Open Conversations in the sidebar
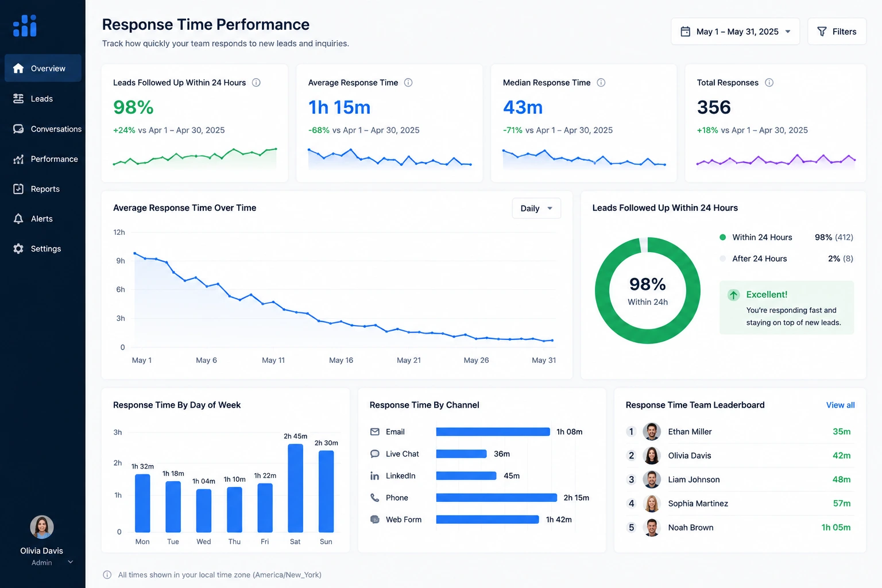The width and height of the screenshot is (882, 588). click(x=43, y=129)
